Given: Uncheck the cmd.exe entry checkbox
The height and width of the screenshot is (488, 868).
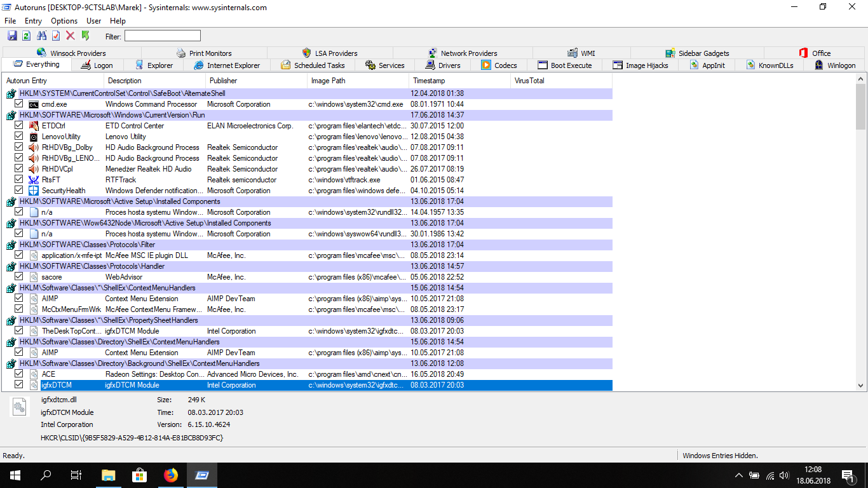Looking at the screenshot, I should pyautogui.click(x=19, y=104).
